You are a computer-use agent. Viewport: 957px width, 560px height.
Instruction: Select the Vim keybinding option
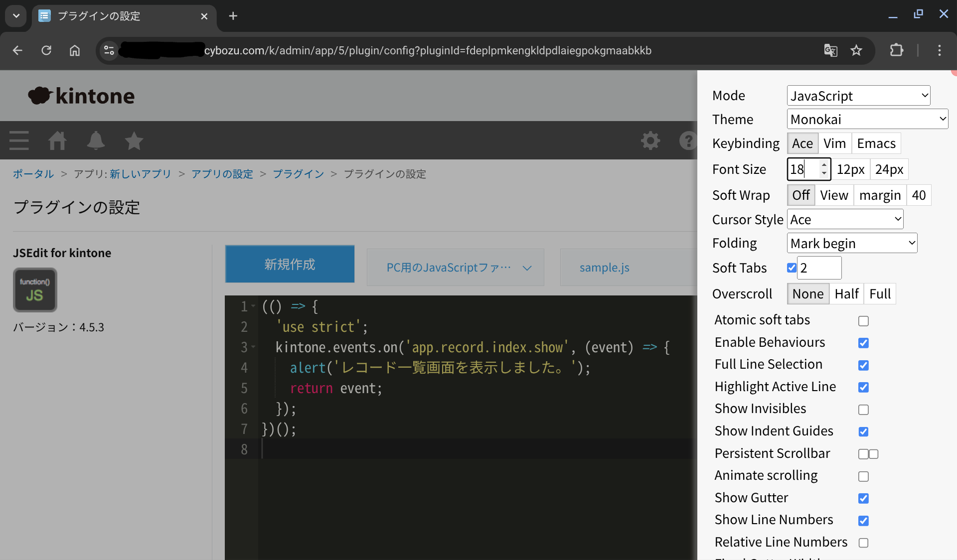coord(834,143)
